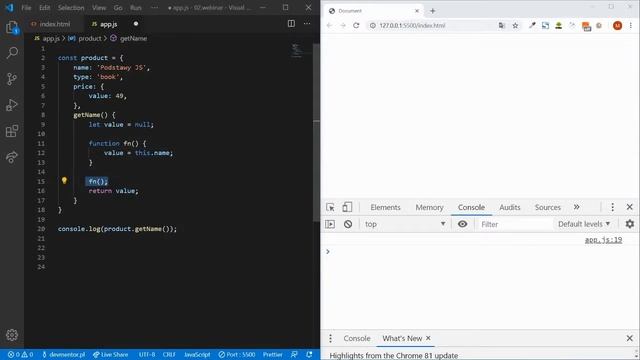
Task: Expand the hidden VS Code menu items
Action: pyautogui.click(x=154, y=8)
